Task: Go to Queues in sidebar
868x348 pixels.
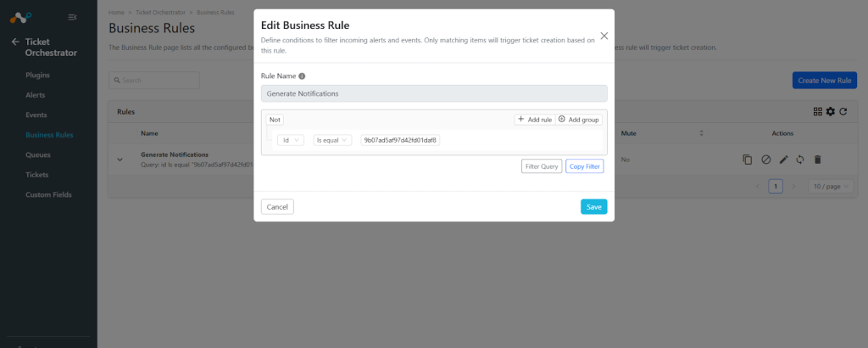Action: tap(38, 154)
